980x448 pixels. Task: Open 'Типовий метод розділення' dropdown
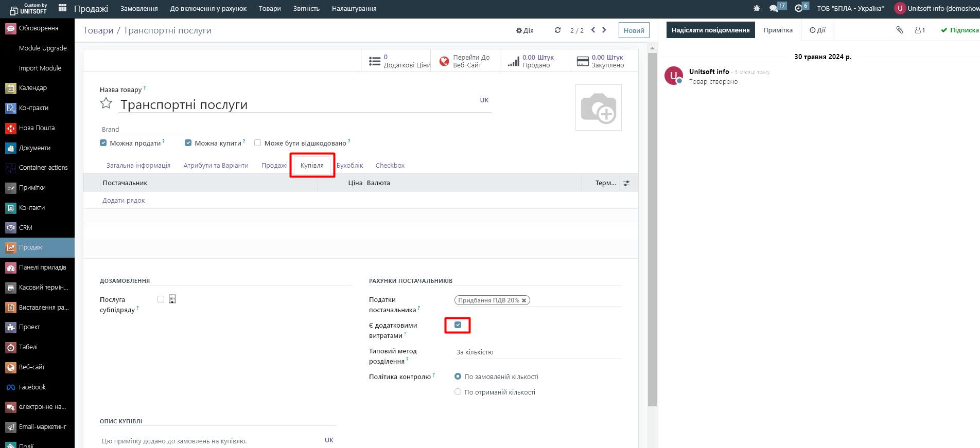[537, 352]
